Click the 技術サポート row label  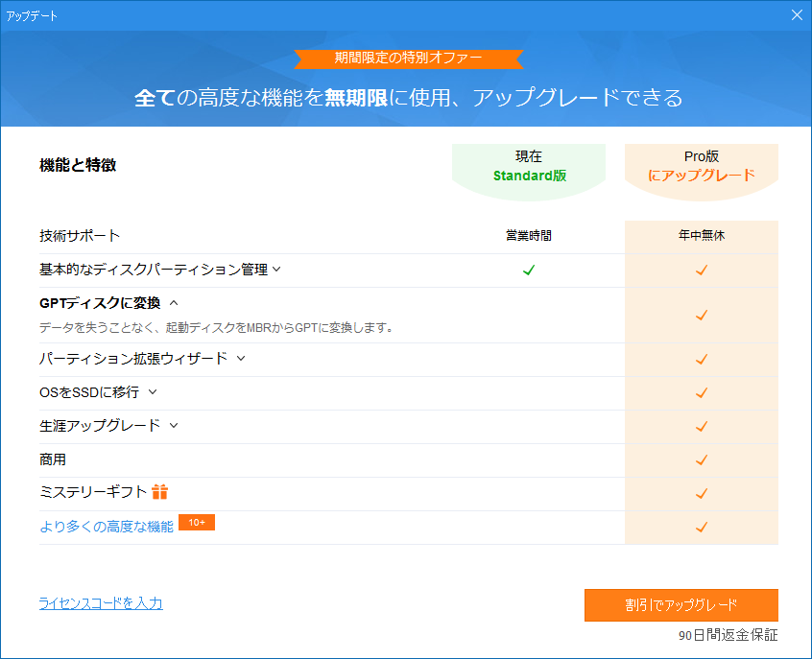(x=80, y=236)
